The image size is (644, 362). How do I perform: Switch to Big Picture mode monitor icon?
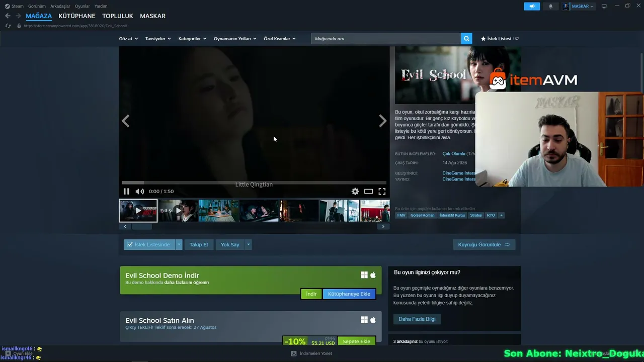[604, 6]
